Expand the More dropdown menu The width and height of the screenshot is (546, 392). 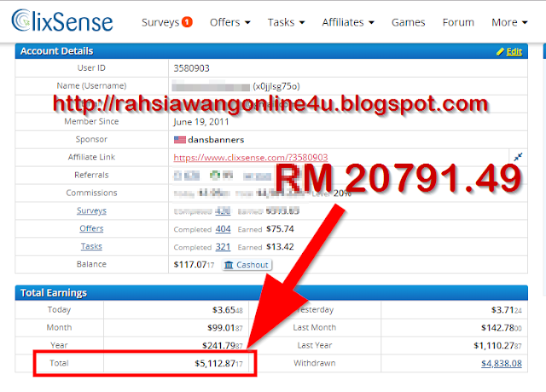[509, 22]
